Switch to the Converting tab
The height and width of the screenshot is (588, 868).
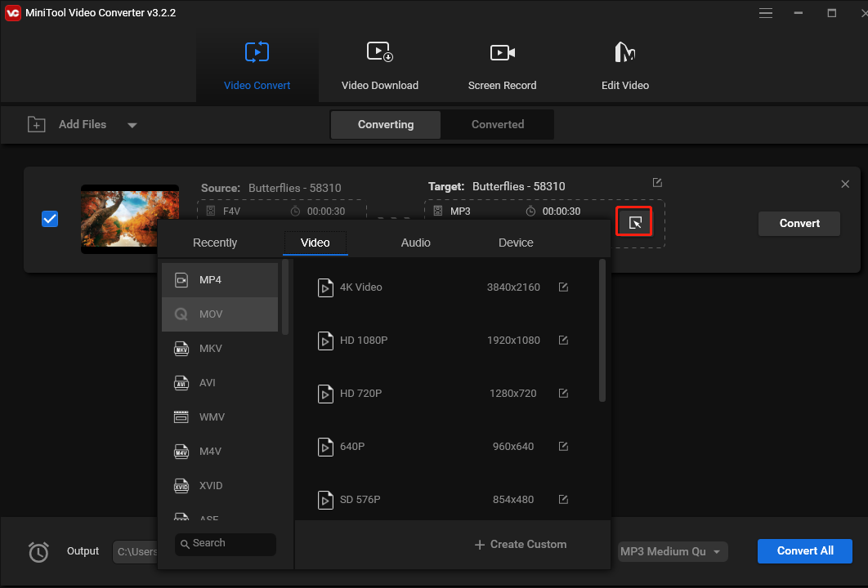385,124
